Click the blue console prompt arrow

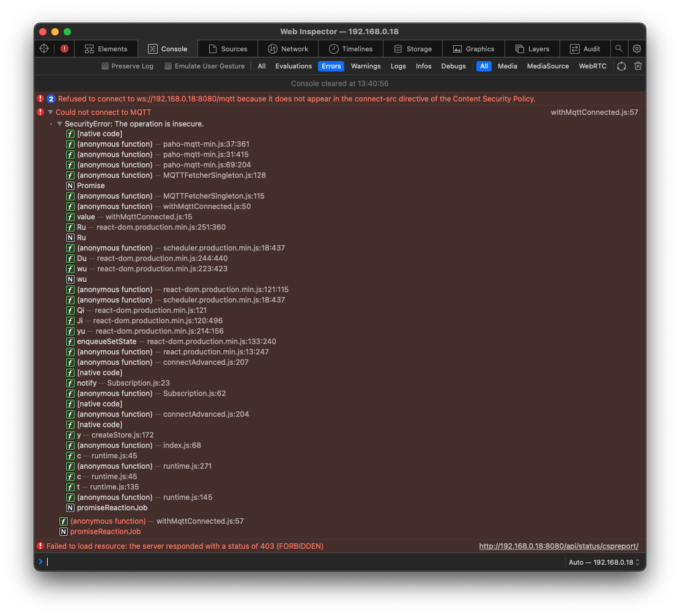40,562
